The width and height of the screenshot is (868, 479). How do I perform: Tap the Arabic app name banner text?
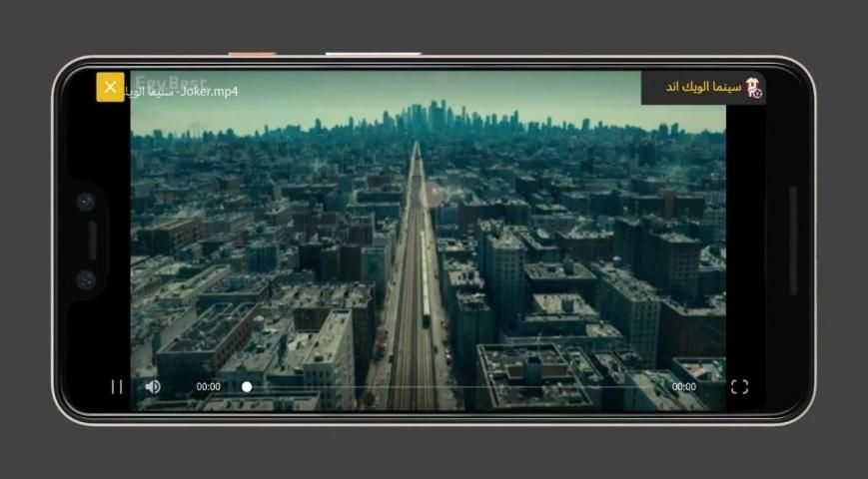click(703, 88)
